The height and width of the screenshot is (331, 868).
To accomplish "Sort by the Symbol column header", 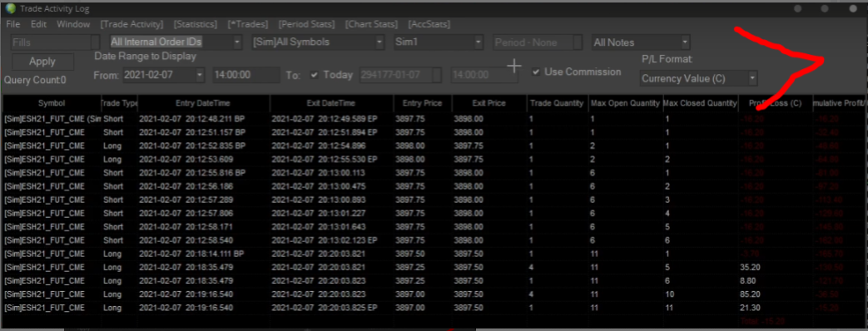I will [x=52, y=103].
